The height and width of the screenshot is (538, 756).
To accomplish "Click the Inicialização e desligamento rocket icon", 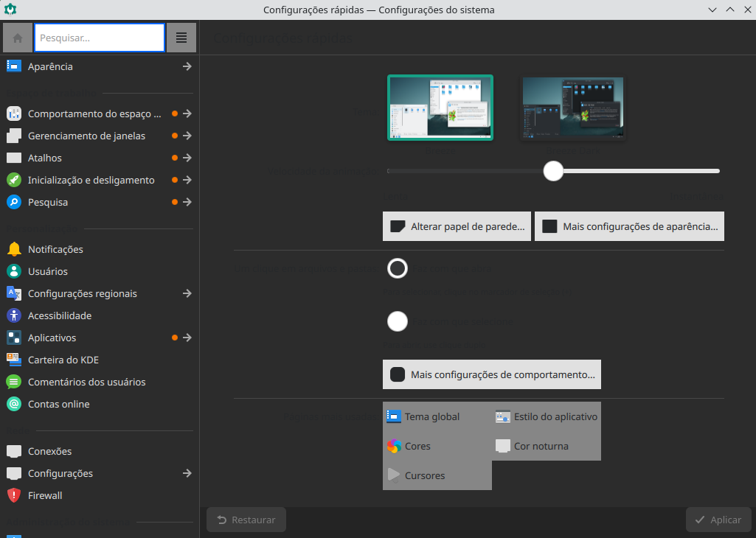I will coord(14,180).
